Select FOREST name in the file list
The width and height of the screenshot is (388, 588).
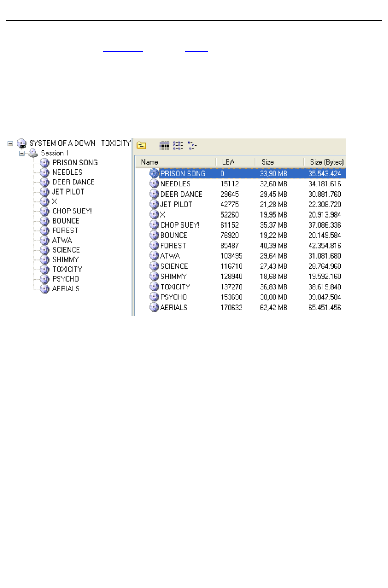[173, 245]
